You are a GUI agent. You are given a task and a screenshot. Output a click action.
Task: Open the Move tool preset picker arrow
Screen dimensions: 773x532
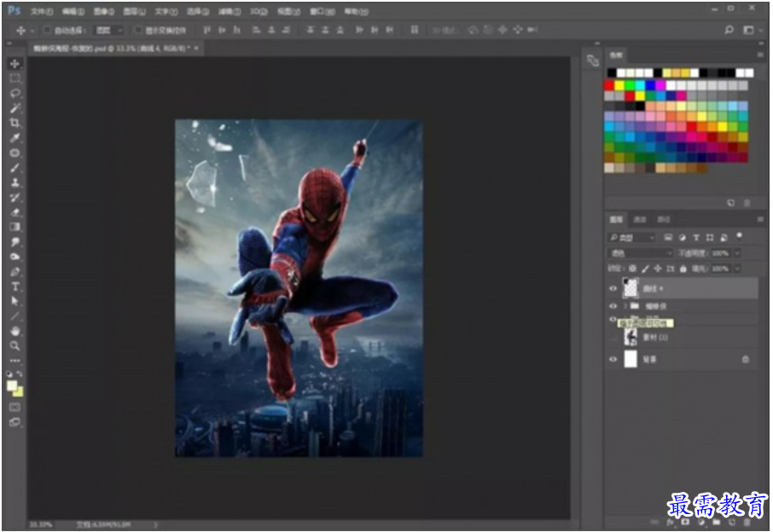pyautogui.click(x=32, y=31)
